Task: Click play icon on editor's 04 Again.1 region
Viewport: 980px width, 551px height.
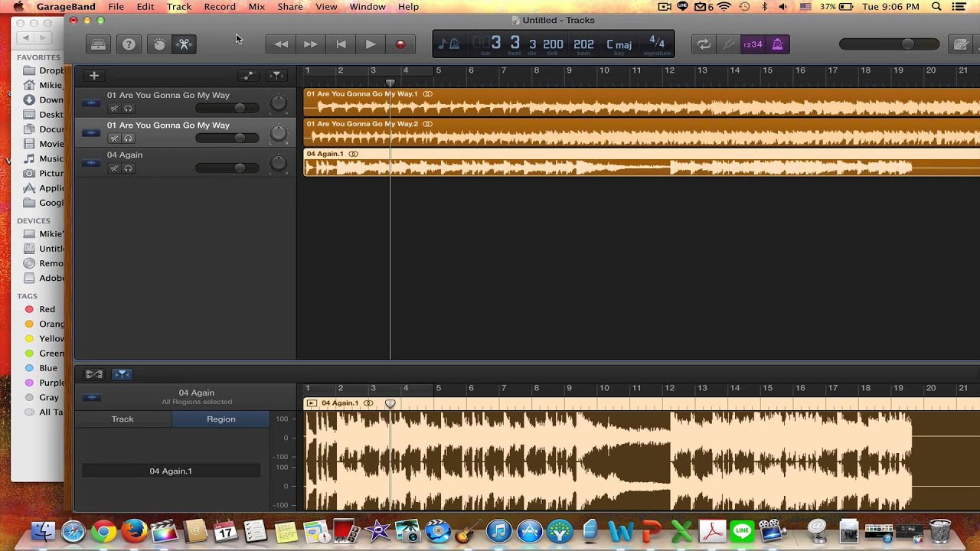Action: [312, 403]
